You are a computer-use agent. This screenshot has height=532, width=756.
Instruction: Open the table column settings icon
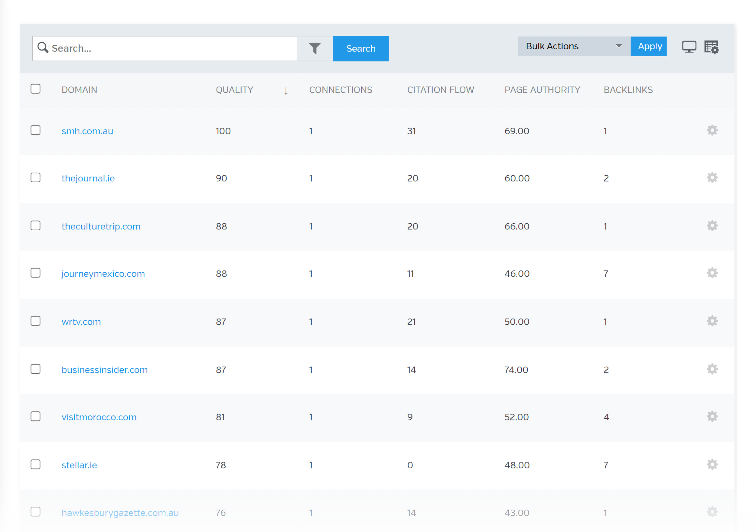point(712,47)
